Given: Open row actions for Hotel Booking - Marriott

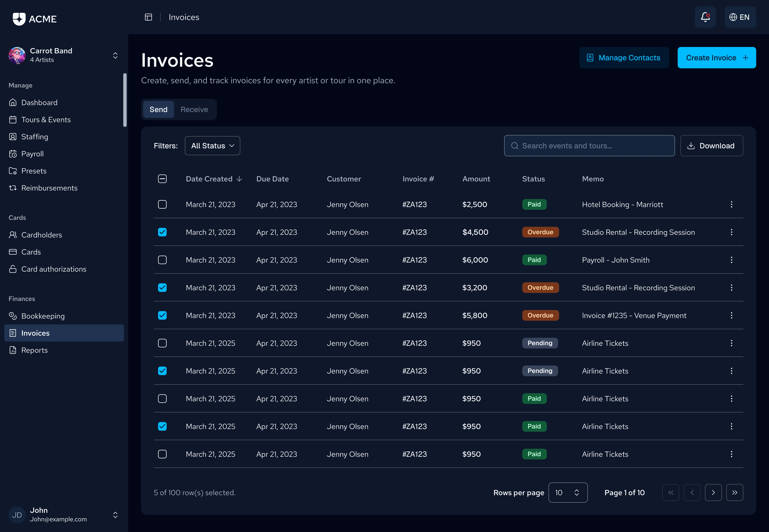Looking at the screenshot, I should (x=731, y=204).
